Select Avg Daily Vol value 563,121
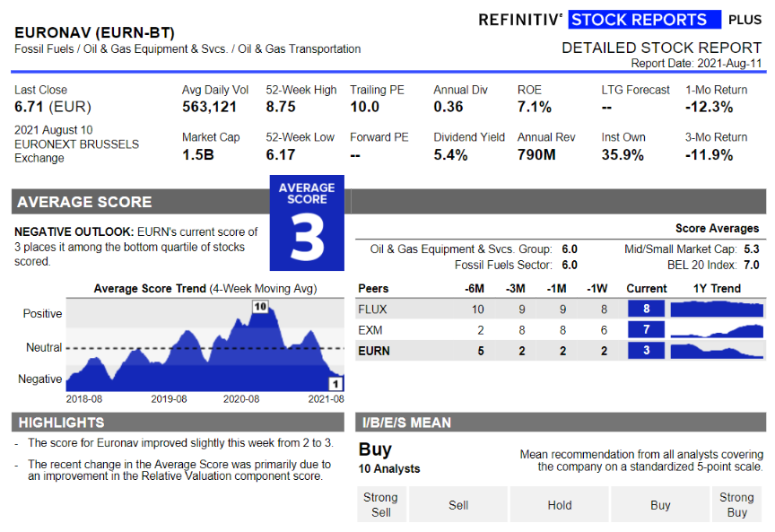The width and height of the screenshot is (775, 532). 210,107
